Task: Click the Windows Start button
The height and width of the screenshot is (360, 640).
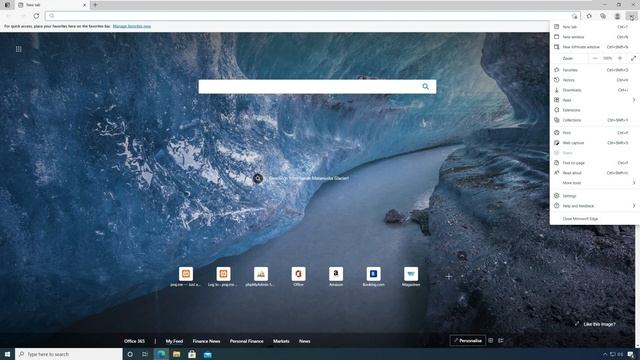Action: click(7, 354)
